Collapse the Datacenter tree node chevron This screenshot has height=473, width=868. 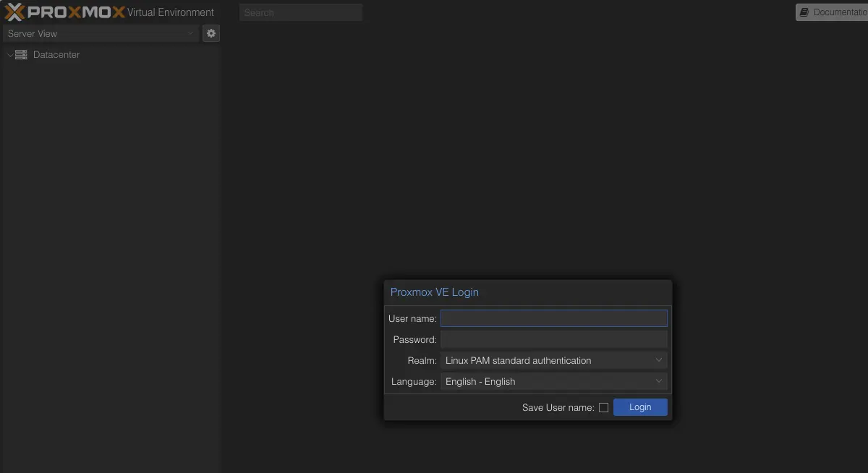click(9, 55)
